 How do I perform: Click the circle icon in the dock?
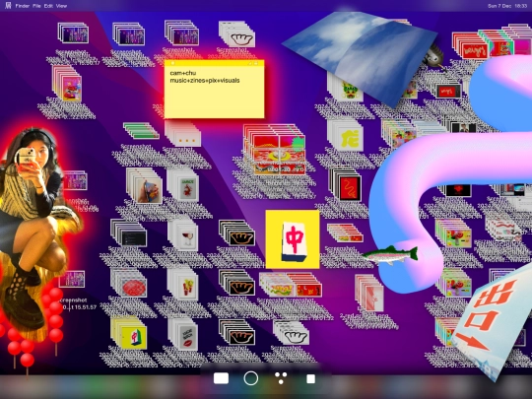point(251,378)
